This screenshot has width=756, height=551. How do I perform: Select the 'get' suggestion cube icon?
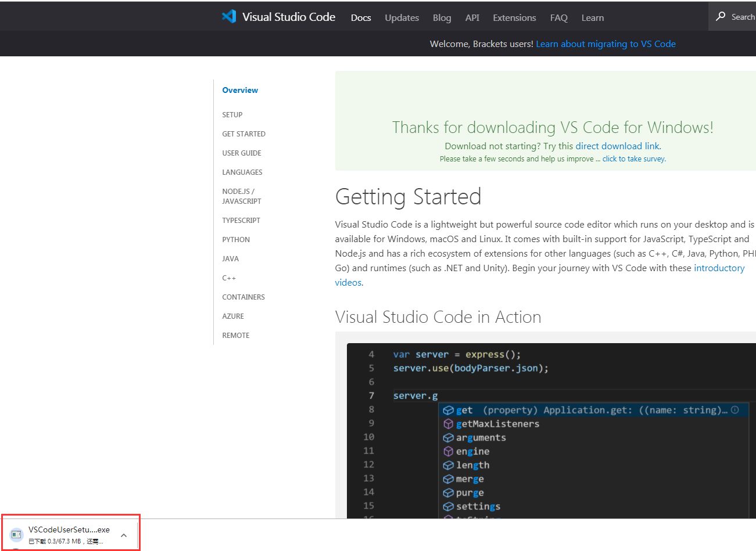click(448, 410)
